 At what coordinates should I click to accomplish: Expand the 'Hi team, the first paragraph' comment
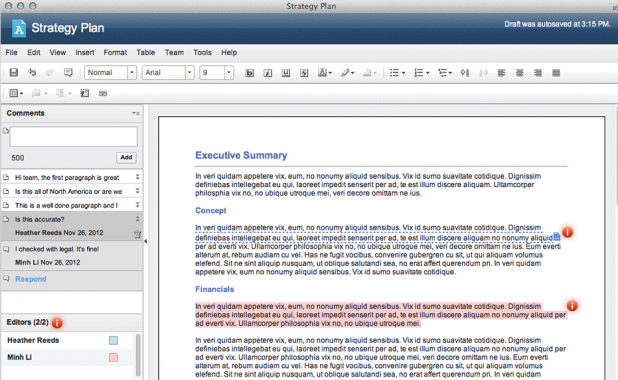pos(138,177)
